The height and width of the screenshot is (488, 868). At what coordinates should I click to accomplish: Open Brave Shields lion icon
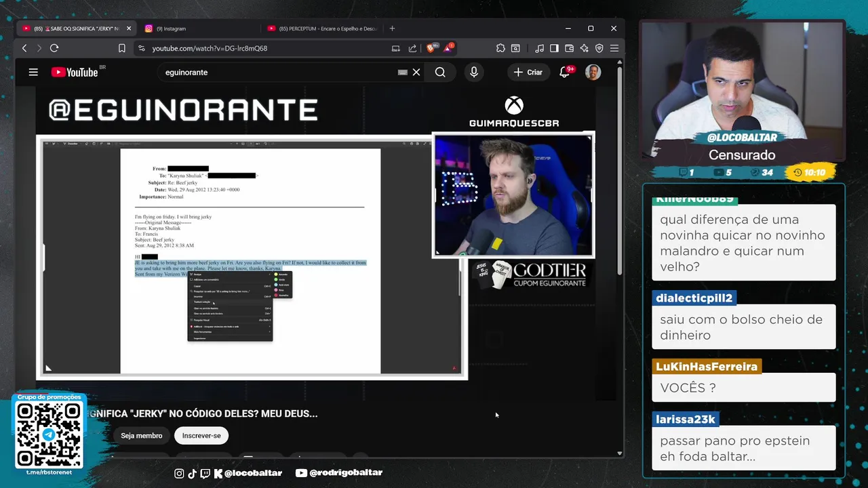click(x=430, y=48)
